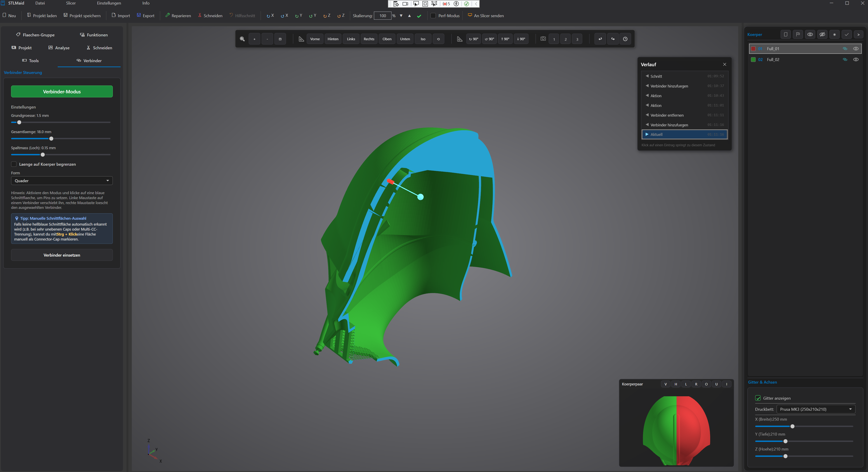Click Schneiden in the top toolbar
Screen dimensions: 868x472
[x=210, y=16]
